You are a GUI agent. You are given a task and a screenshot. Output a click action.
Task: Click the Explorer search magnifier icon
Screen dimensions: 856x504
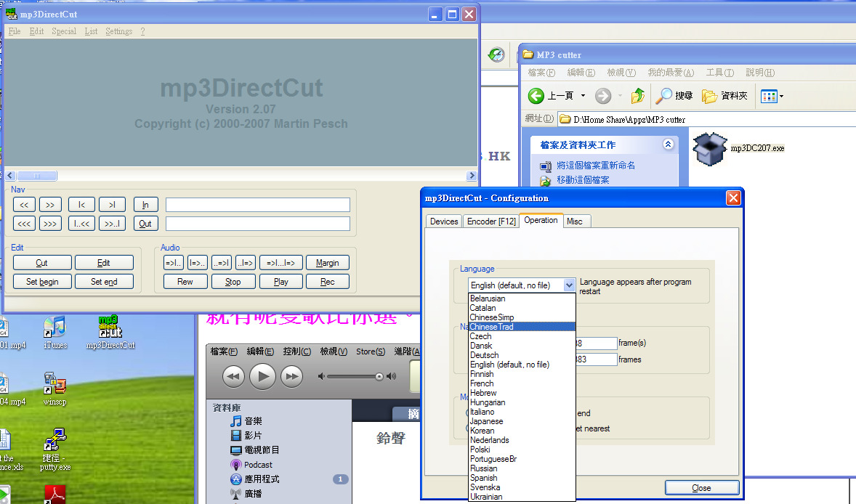[664, 96]
